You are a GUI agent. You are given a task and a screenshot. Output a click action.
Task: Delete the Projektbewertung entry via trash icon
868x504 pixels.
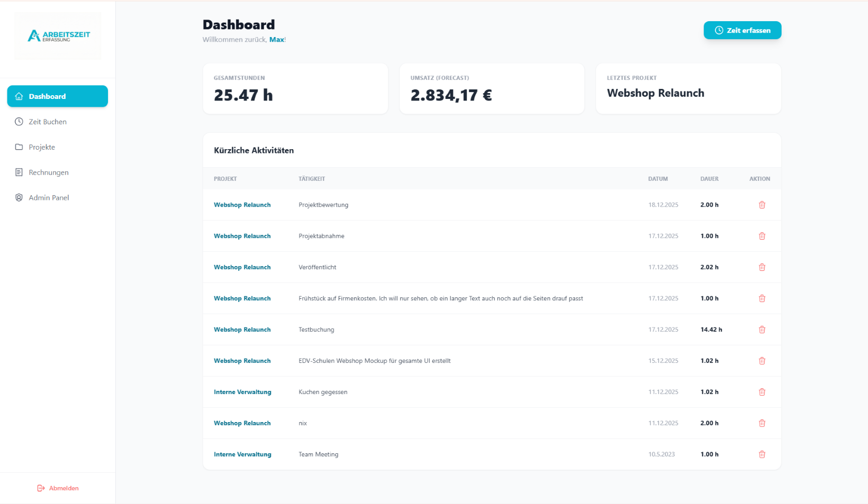pos(762,205)
